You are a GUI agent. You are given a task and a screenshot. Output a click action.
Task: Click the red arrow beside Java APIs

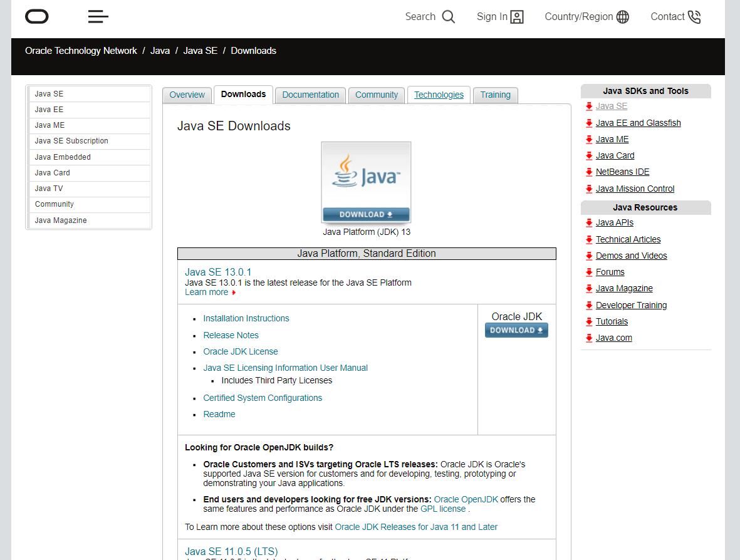coord(589,222)
